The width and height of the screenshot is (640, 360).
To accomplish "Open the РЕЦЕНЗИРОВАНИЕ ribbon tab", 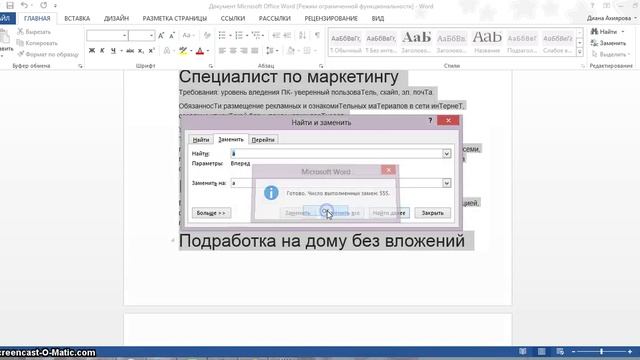I will coord(331,18).
